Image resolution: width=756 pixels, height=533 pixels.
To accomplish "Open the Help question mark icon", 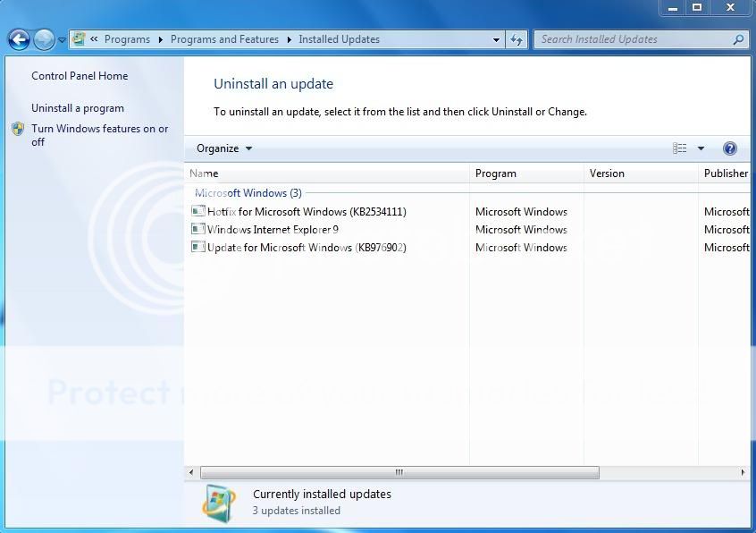I will (729, 148).
